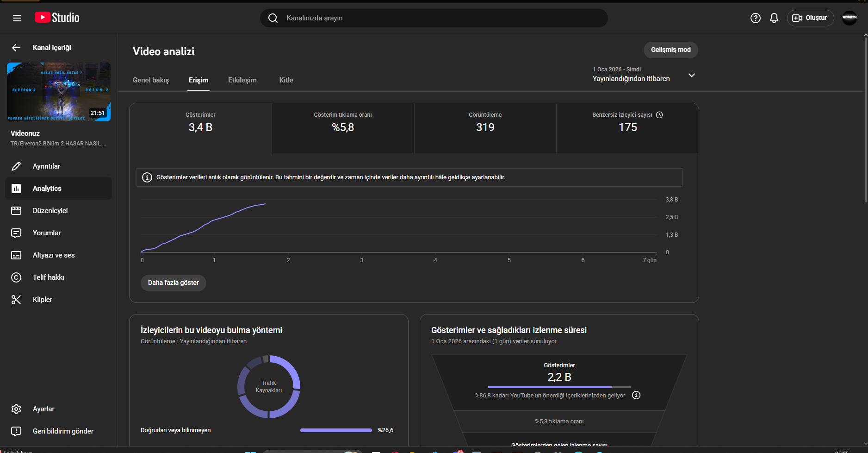This screenshot has height=453, width=868.
Task: Click the Ayrıntılar pencil icon
Action: 16,166
